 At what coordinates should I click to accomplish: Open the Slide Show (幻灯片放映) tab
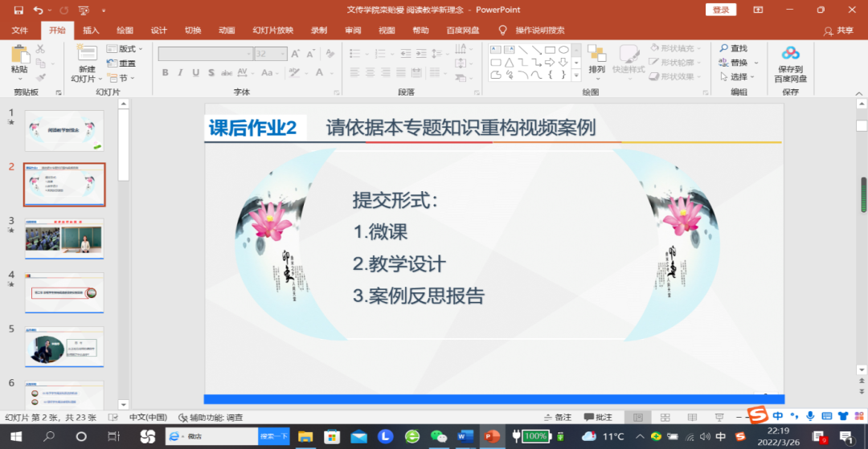(272, 31)
